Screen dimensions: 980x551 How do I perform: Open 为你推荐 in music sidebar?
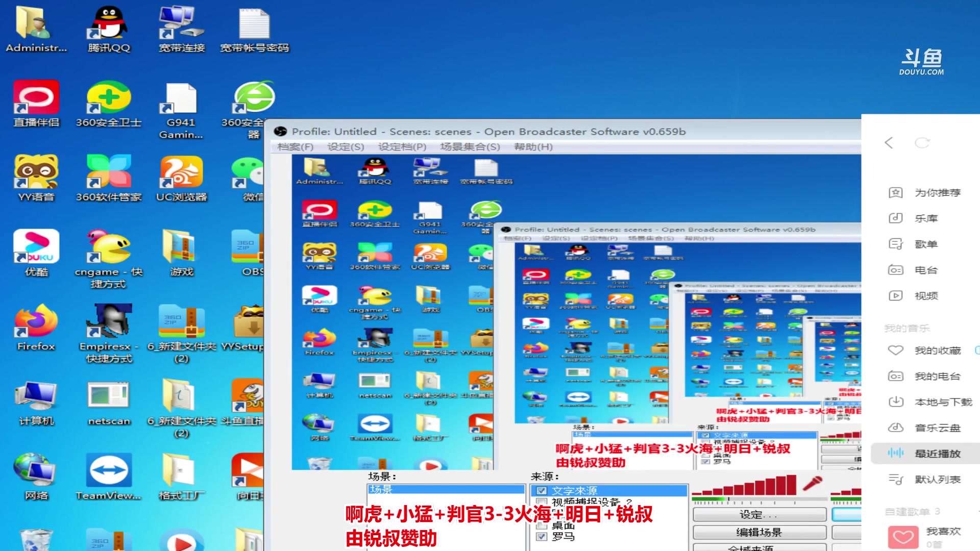click(x=925, y=192)
